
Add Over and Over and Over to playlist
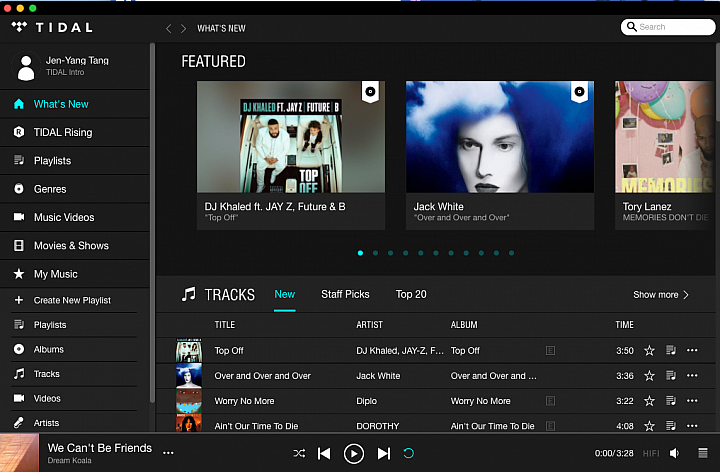coord(671,376)
